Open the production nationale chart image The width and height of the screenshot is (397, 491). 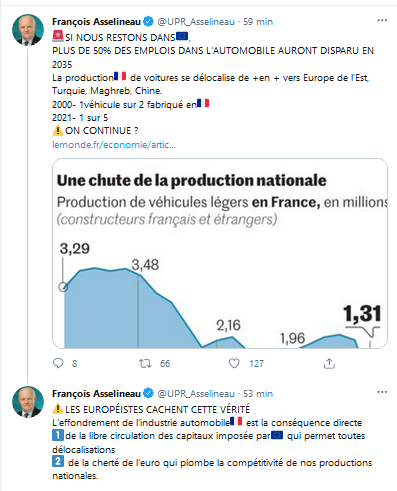pyautogui.click(x=220, y=253)
